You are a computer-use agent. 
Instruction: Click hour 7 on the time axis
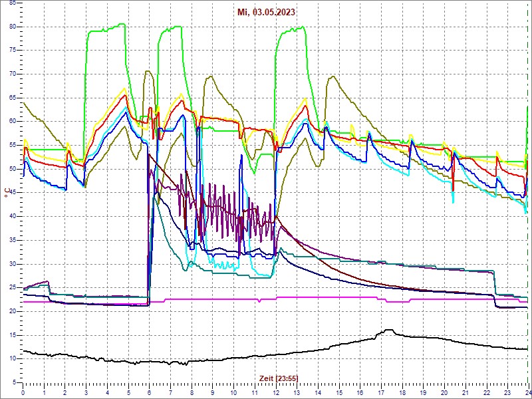coord(171,392)
